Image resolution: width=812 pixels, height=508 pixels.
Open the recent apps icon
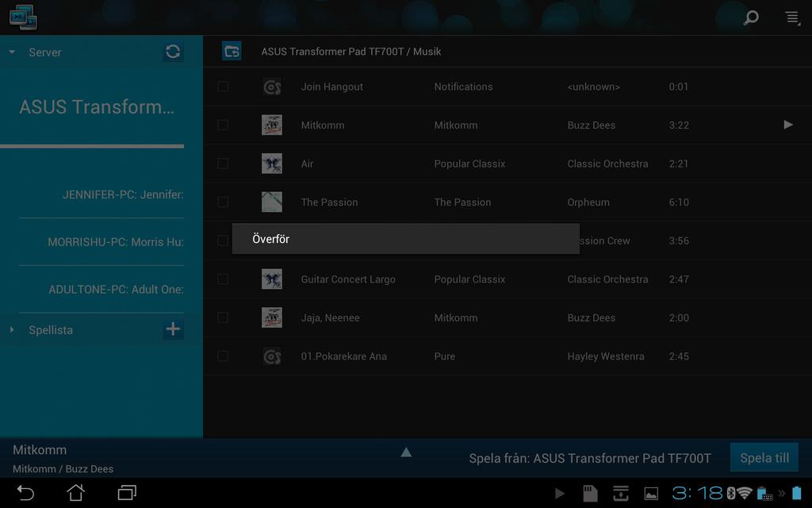tap(127, 492)
